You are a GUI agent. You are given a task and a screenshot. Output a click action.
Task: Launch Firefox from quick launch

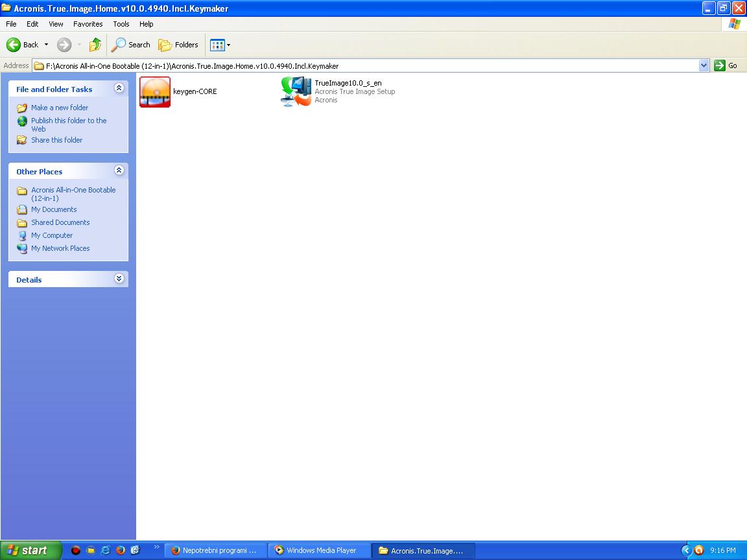point(120,550)
